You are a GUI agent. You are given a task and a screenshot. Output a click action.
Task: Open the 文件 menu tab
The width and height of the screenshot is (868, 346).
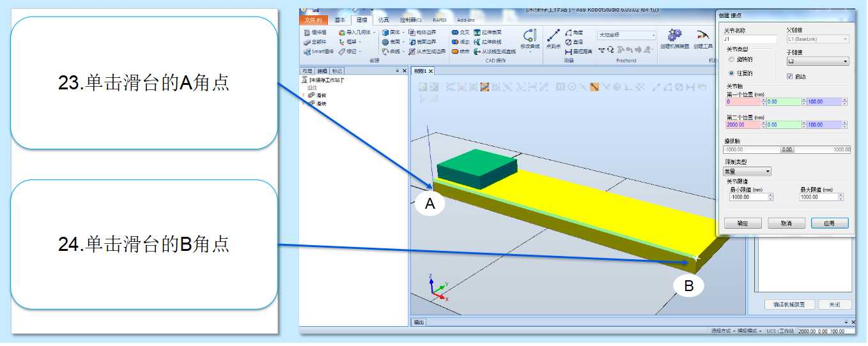313,20
